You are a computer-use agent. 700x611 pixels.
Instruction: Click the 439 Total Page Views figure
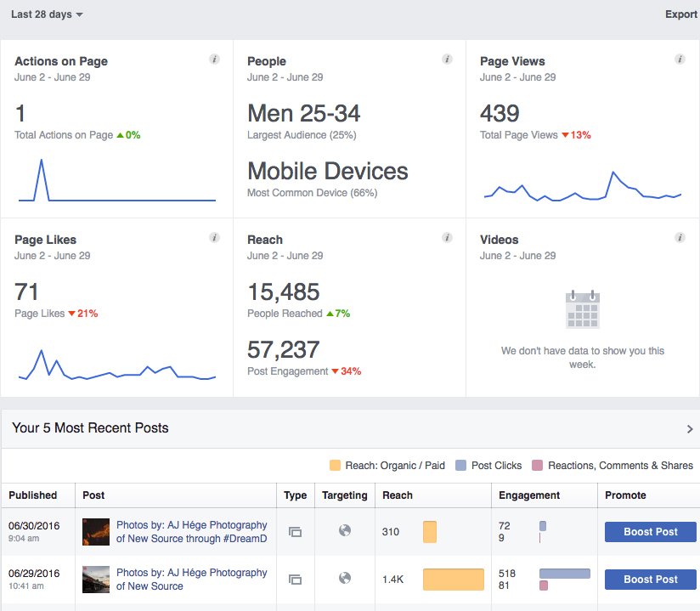point(500,113)
